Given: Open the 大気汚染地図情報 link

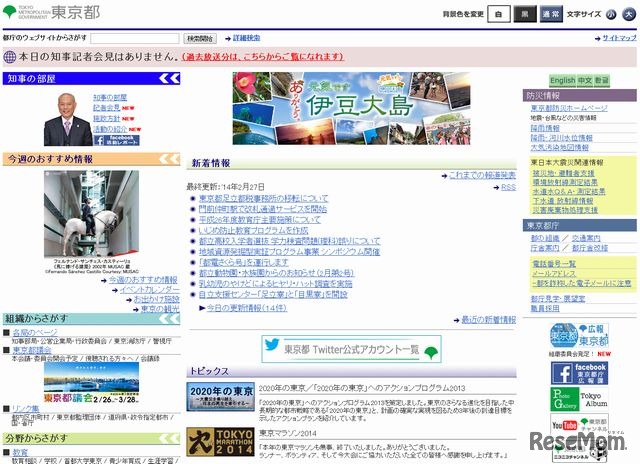Looking at the screenshot, I should coord(560,147).
